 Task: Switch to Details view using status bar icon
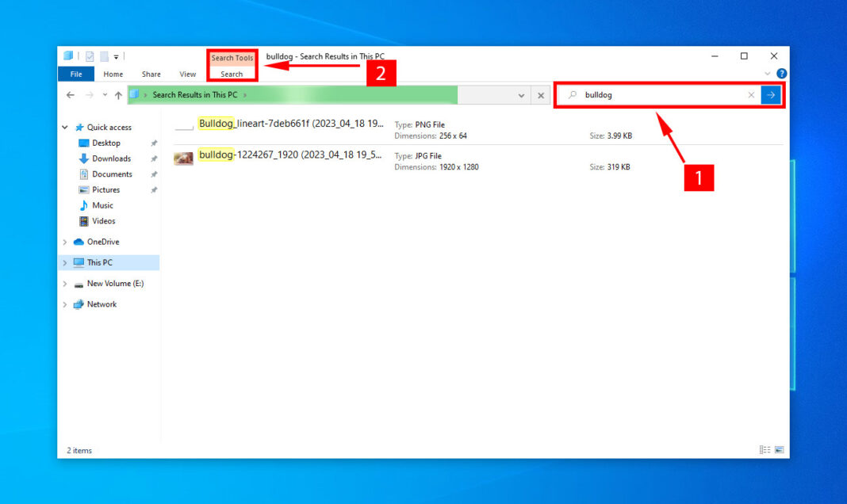tap(762, 449)
